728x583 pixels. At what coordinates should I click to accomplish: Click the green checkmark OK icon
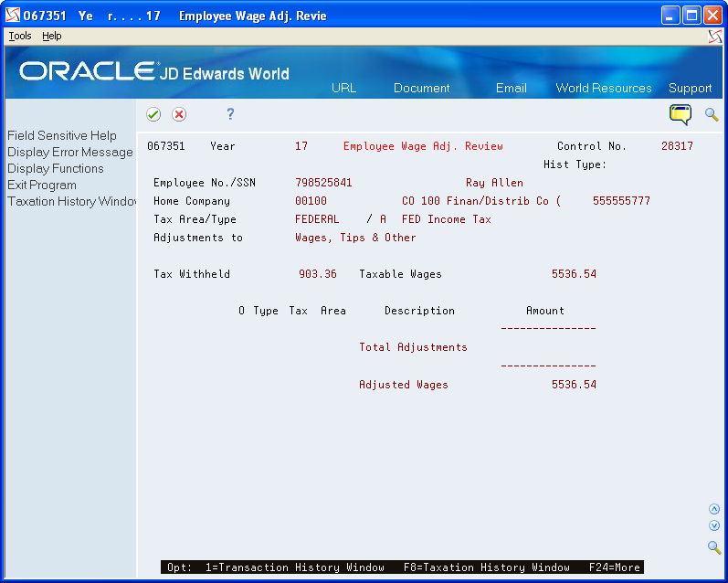tap(153, 114)
